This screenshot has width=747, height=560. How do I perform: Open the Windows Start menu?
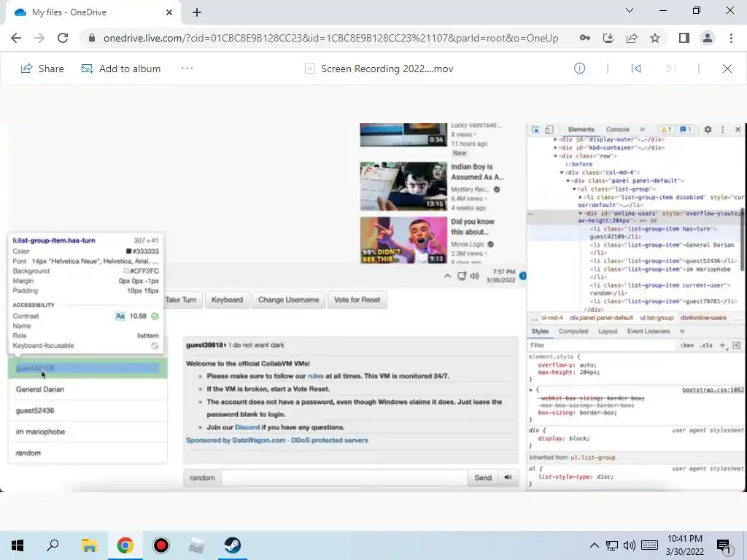coord(18,545)
